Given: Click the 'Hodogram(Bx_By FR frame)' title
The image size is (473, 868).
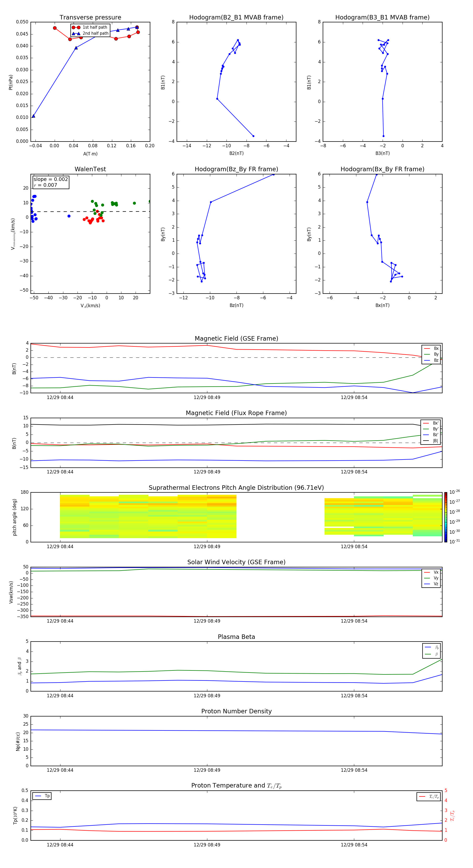Looking at the screenshot, I should point(382,169).
